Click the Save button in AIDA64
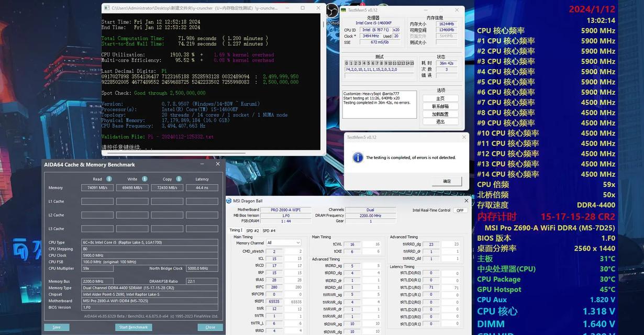644x335 pixels. (57, 327)
